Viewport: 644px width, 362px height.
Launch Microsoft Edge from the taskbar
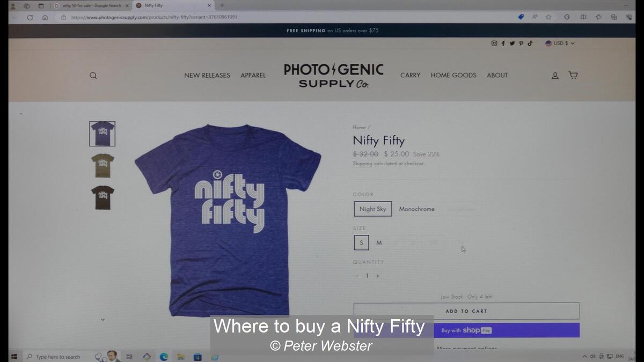click(x=164, y=357)
